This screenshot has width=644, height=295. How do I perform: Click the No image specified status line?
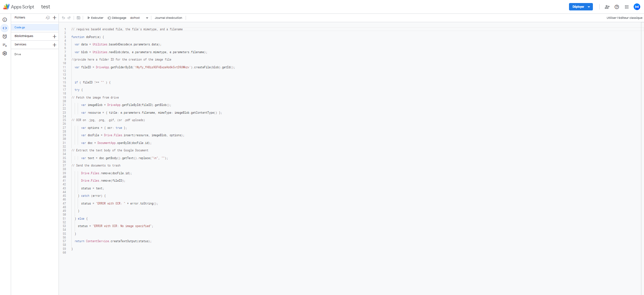point(116,226)
